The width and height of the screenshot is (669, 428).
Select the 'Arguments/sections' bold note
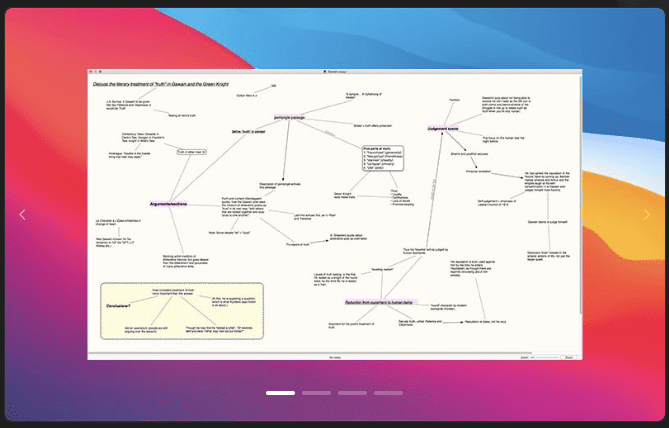168,204
